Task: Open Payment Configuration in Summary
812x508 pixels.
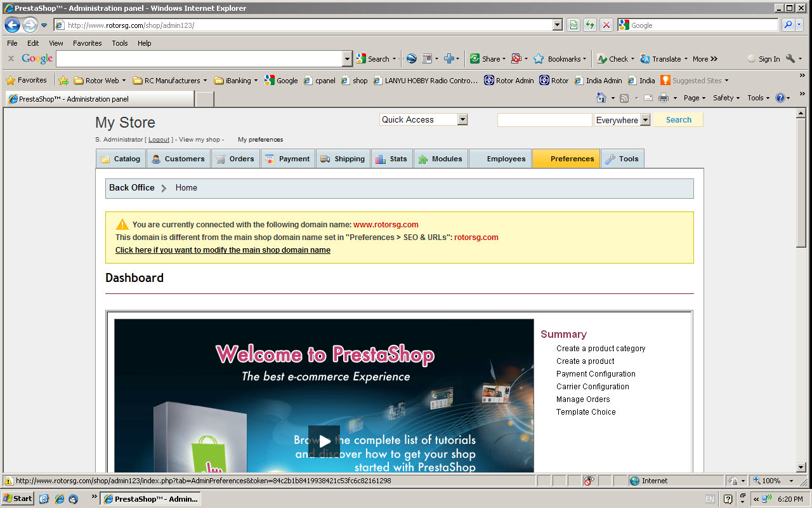Action: click(x=596, y=374)
